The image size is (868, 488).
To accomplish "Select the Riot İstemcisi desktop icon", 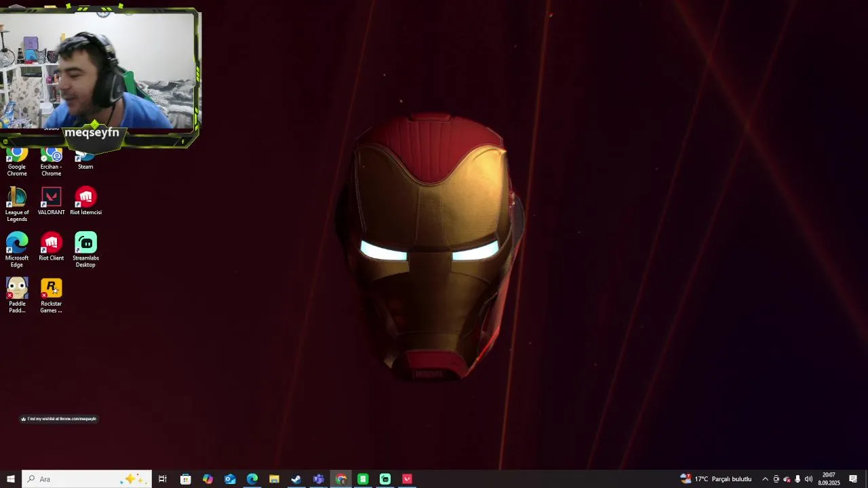I will [x=85, y=201].
